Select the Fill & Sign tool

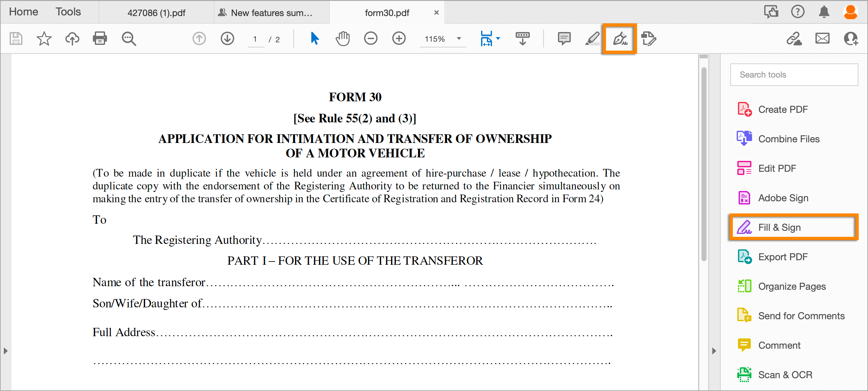coord(779,227)
